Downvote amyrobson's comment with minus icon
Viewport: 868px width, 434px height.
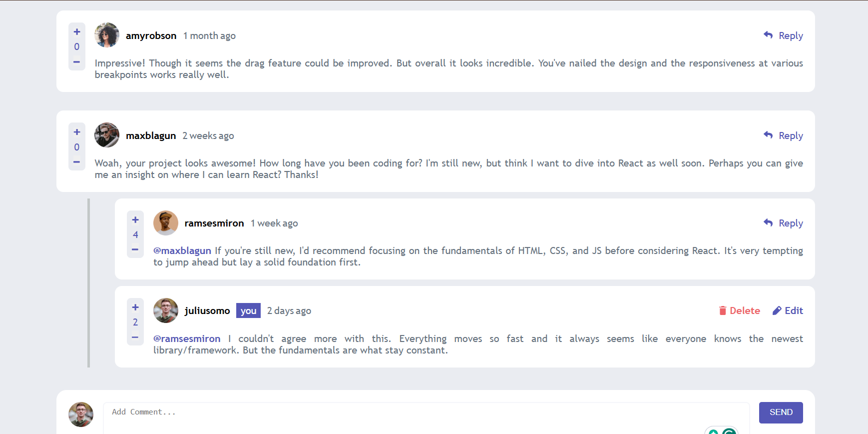pyautogui.click(x=77, y=62)
